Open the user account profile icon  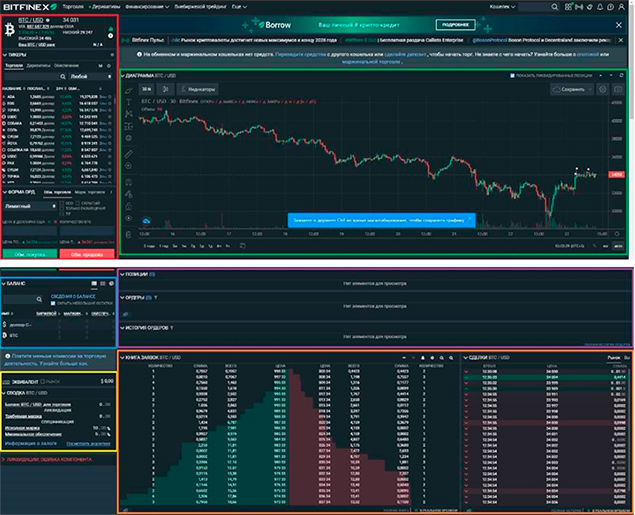pyautogui.click(x=621, y=7)
